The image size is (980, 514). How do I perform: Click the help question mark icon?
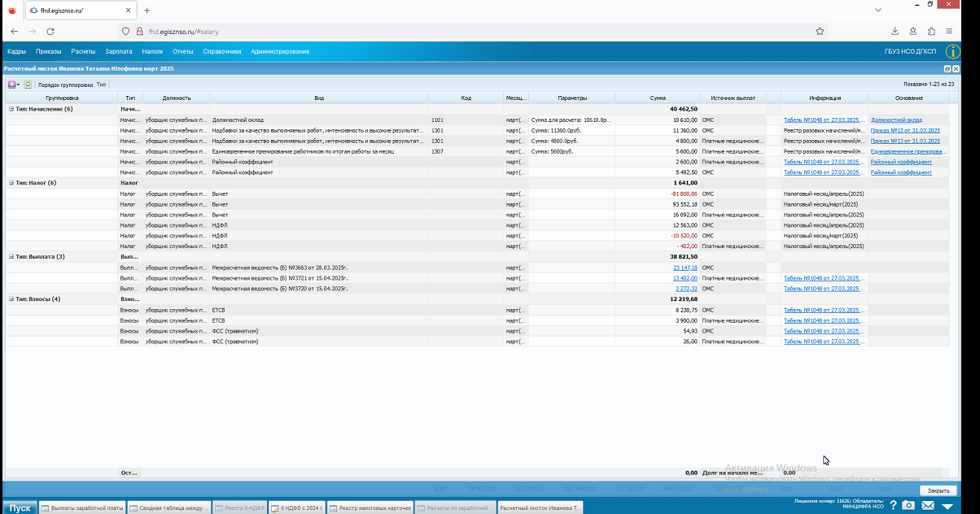point(894,506)
